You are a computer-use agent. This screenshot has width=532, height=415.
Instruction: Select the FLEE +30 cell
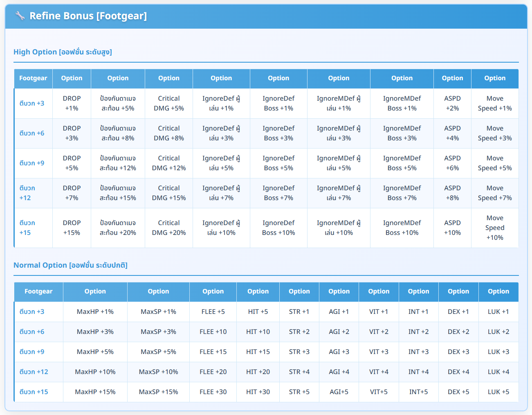(x=213, y=392)
